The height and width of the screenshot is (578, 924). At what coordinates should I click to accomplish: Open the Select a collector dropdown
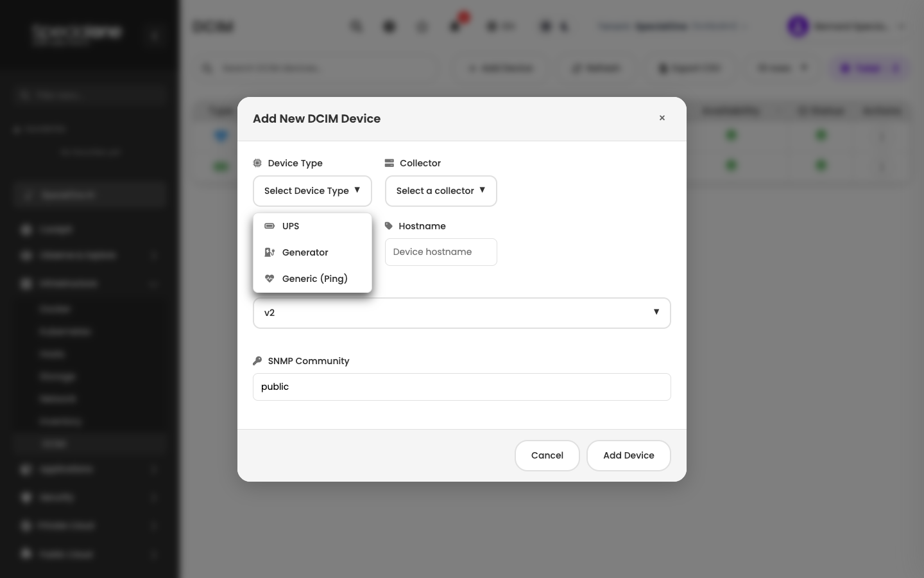(441, 191)
